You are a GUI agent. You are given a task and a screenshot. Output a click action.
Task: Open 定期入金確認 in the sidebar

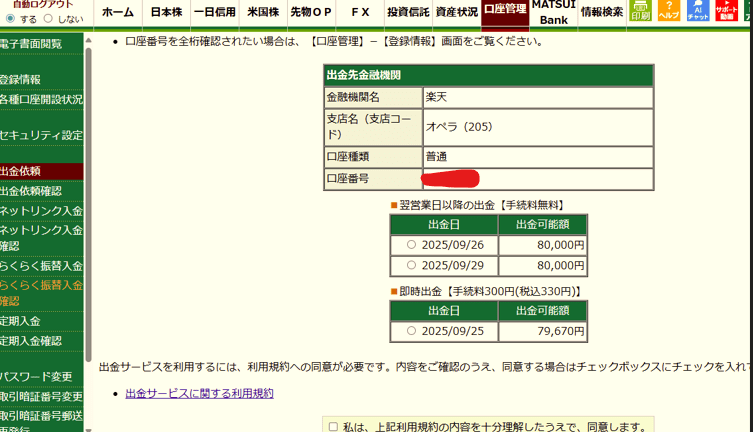pyautogui.click(x=31, y=341)
